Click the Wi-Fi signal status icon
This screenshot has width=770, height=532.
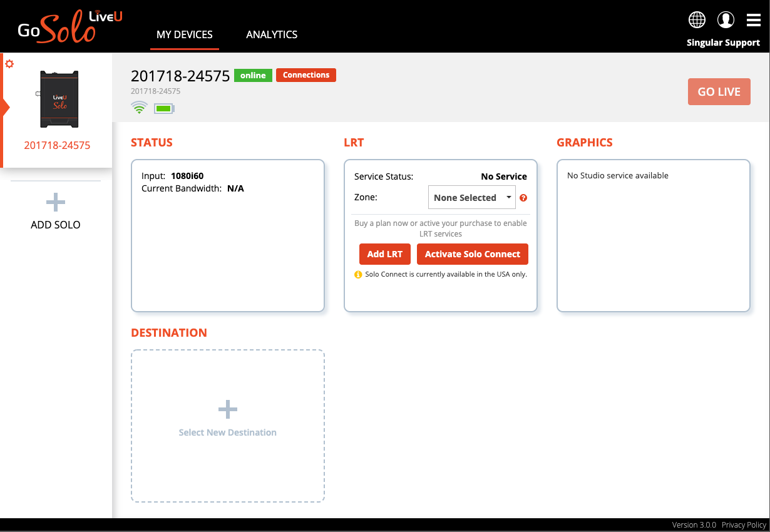tap(139, 108)
